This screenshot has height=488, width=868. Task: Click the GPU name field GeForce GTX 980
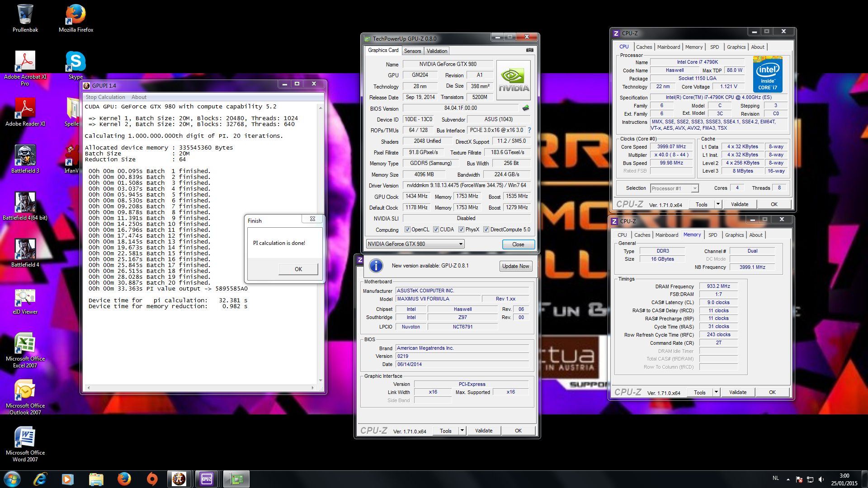tap(448, 64)
